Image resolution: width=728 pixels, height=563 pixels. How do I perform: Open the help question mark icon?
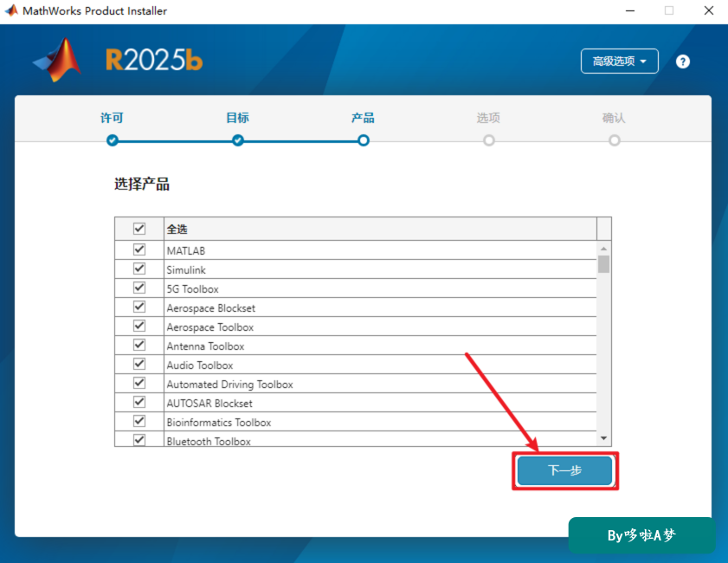click(682, 61)
